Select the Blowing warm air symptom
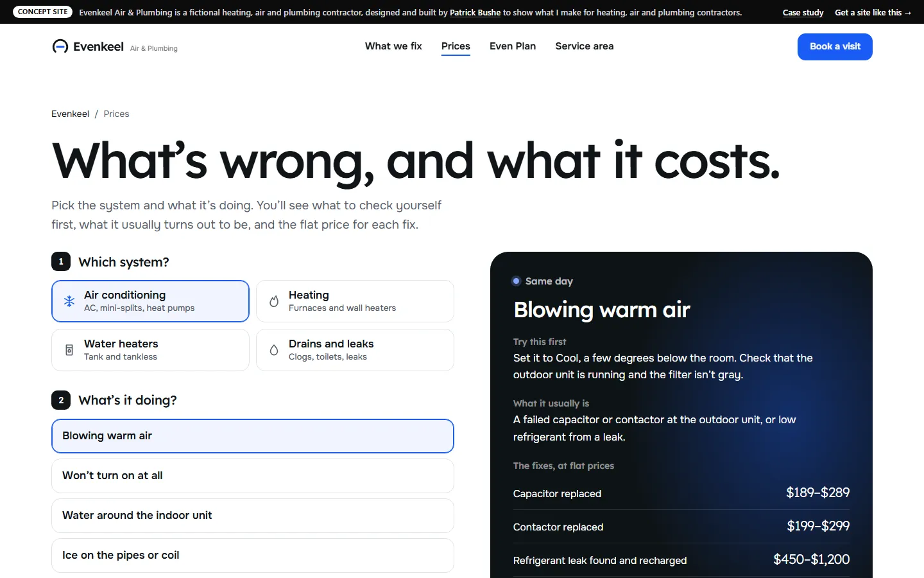Viewport: 924px width, 578px height. (253, 436)
